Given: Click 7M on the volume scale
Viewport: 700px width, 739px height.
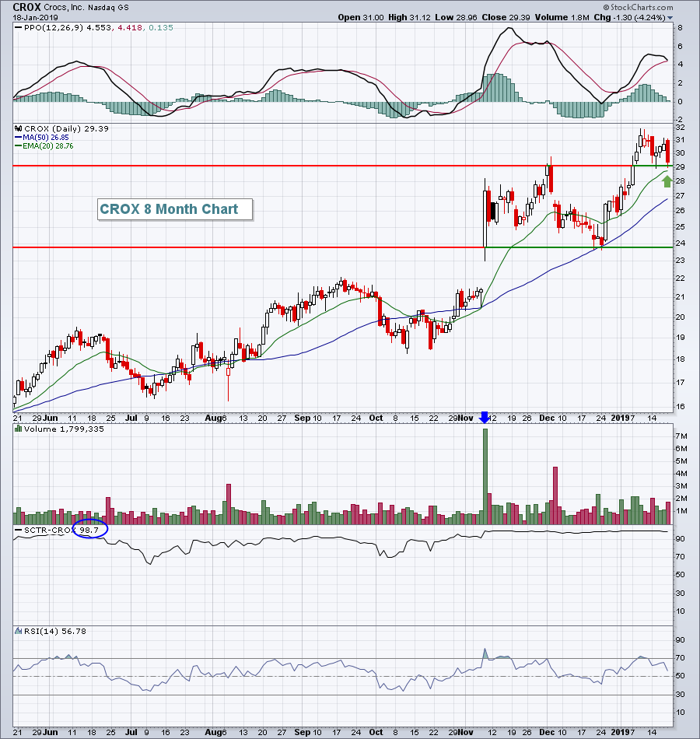Looking at the screenshot, I should pos(681,436).
